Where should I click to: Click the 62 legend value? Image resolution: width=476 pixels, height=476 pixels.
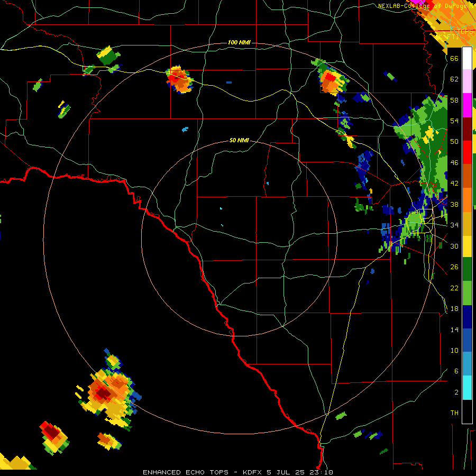point(454,79)
